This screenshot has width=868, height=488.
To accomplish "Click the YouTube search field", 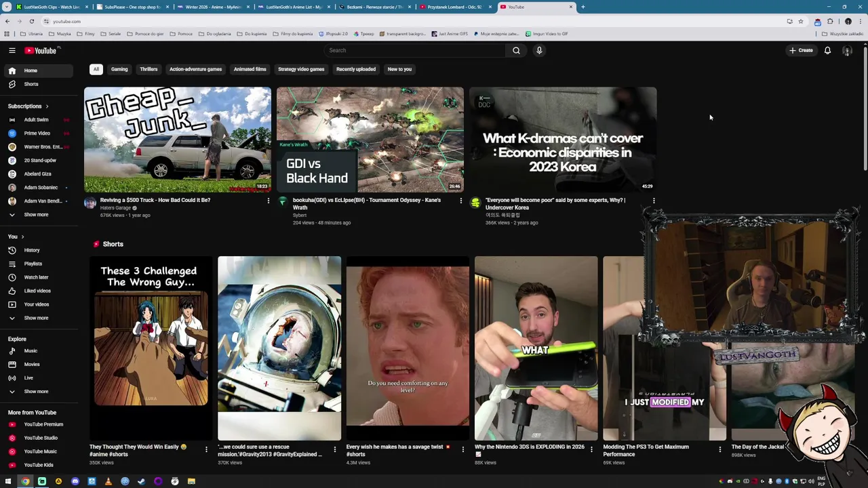I will pyautogui.click(x=415, y=50).
